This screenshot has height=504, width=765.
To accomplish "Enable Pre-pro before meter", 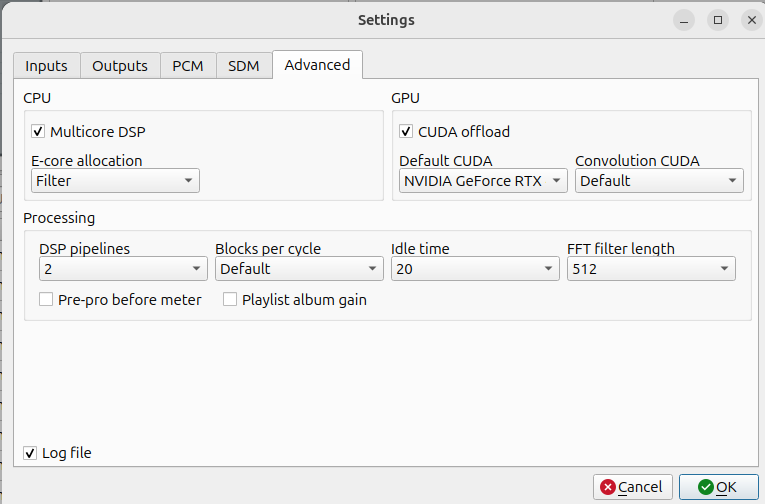I will click(x=46, y=299).
